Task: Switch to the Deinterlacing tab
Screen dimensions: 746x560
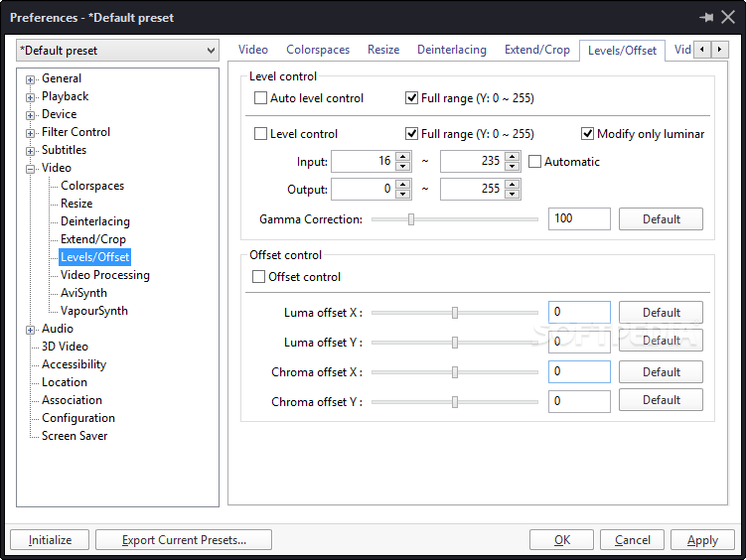Action: (x=452, y=50)
